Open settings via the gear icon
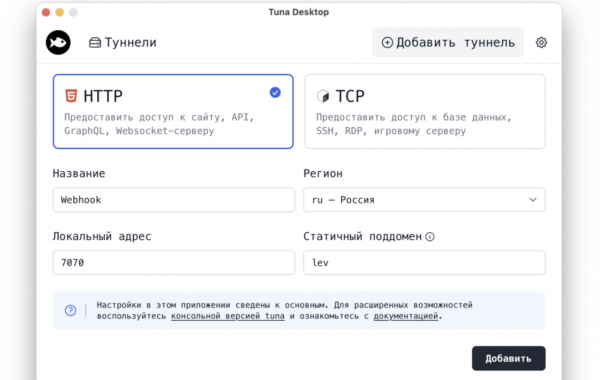The width and height of the screenshot is (600, 380). pos(541,42)
